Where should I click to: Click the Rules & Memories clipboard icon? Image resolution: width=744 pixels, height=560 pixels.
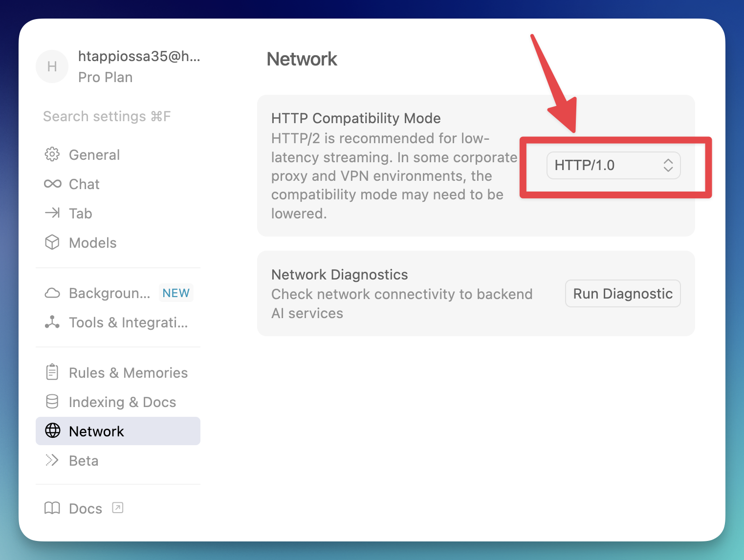pyautogui.click(x=52, y=372)
